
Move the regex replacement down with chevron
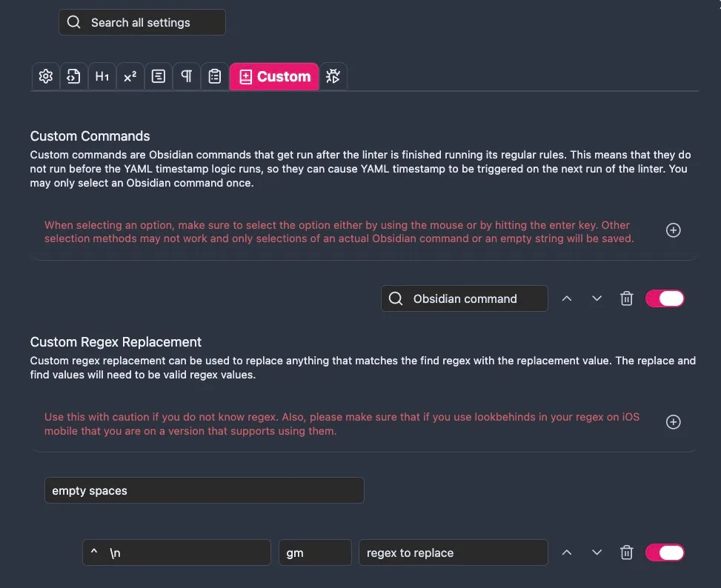(x=597, y=552)
